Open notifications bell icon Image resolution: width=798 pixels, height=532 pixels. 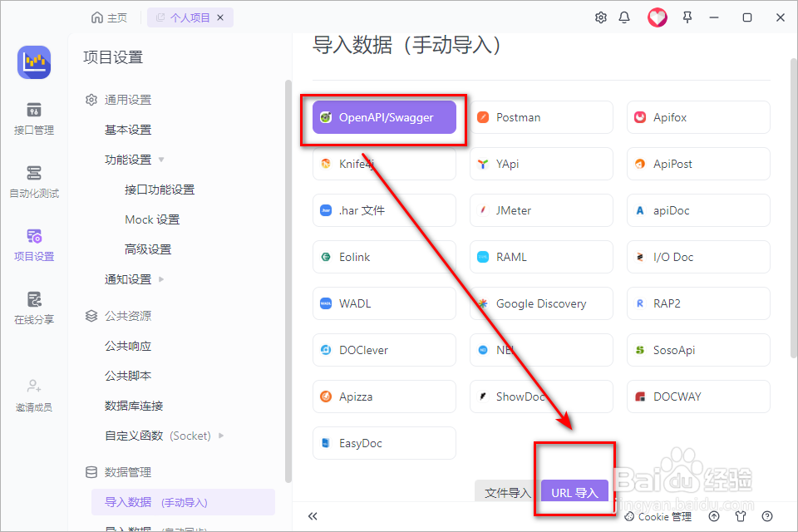[x=624, y=17]
